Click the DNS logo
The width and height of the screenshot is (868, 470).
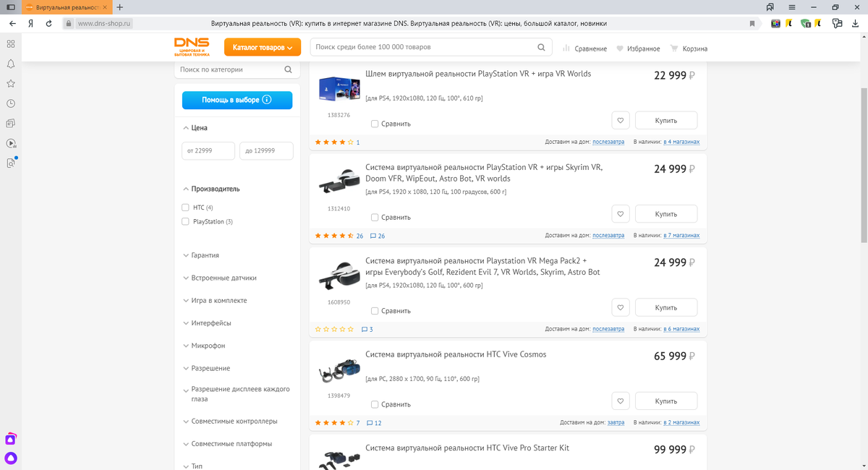tap(192, 47)
